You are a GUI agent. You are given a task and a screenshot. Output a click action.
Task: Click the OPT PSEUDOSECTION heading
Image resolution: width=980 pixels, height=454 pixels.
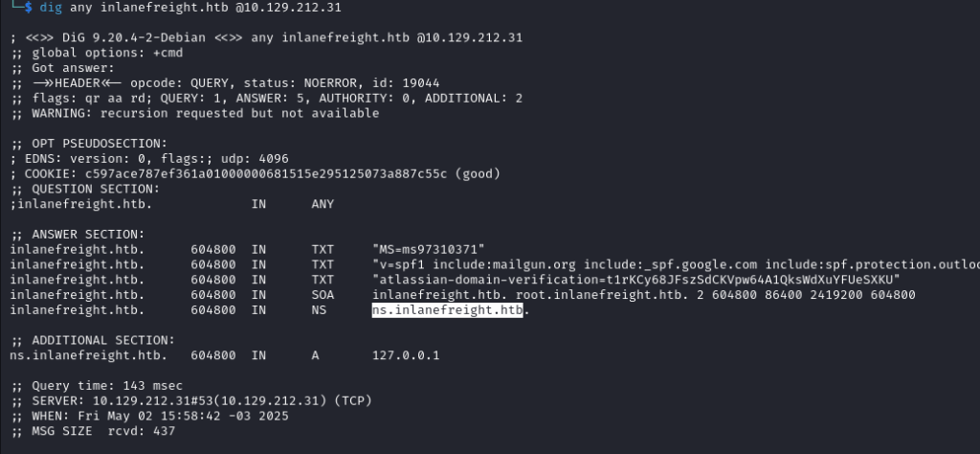(88, 144)
